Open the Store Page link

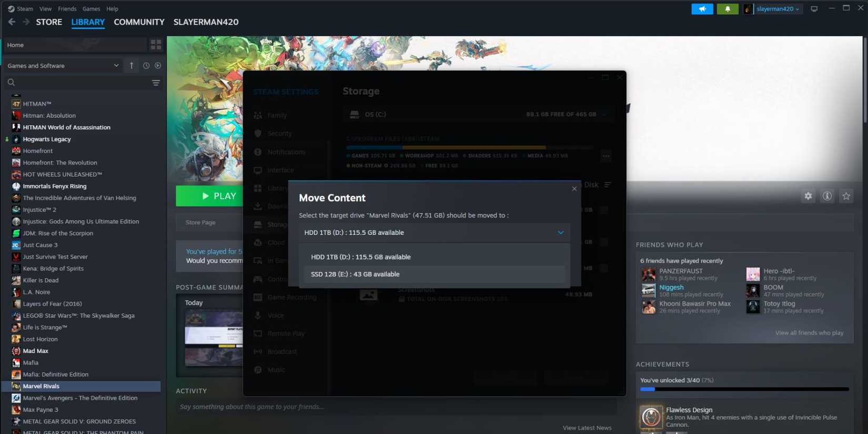200,223
